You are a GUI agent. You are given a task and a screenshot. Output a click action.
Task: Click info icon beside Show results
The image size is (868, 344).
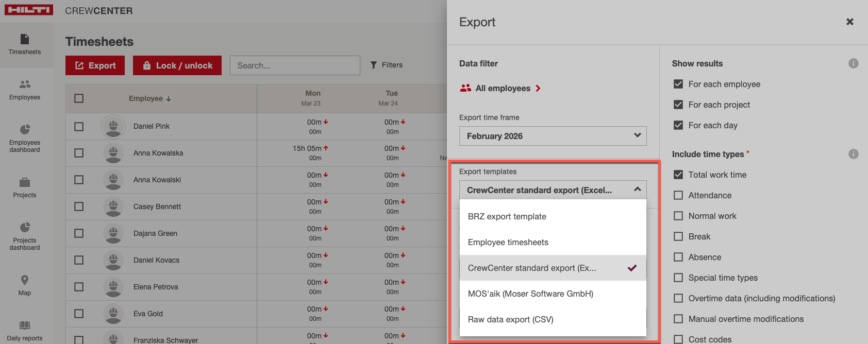[854, 63]
